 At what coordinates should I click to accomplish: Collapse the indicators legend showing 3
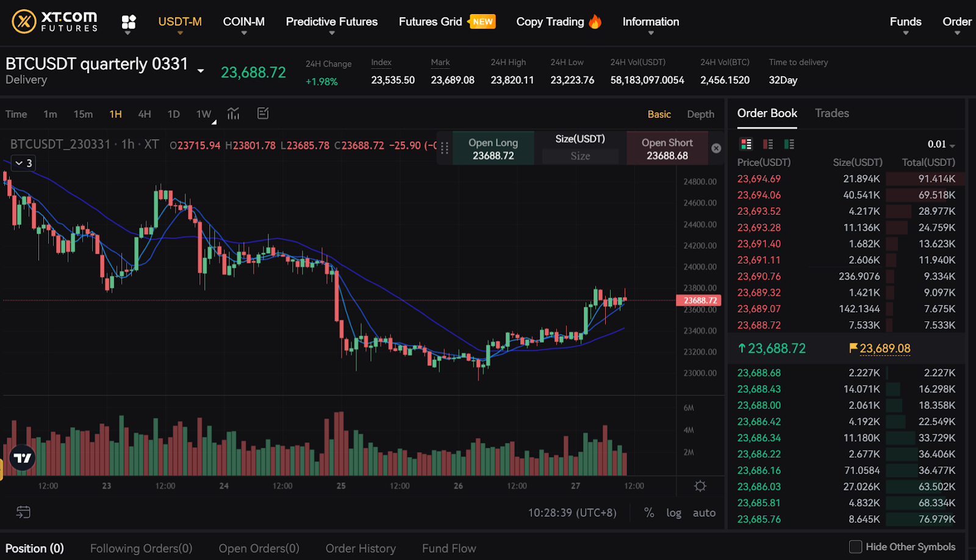point(23,163)
